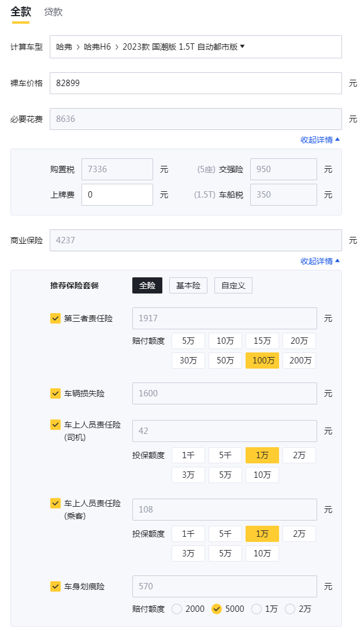Pick the 2万 scratch compensation radio

point(290,609)
